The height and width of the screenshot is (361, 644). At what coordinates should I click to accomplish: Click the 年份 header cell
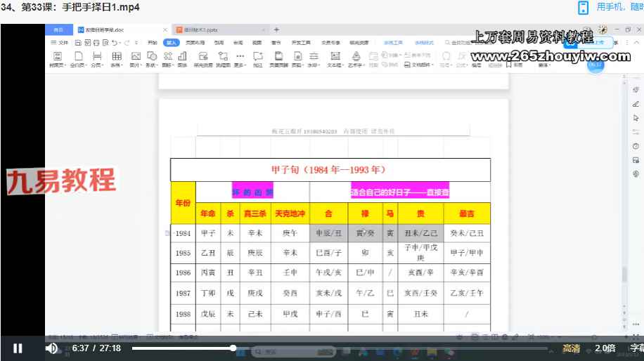coord(183,203)
